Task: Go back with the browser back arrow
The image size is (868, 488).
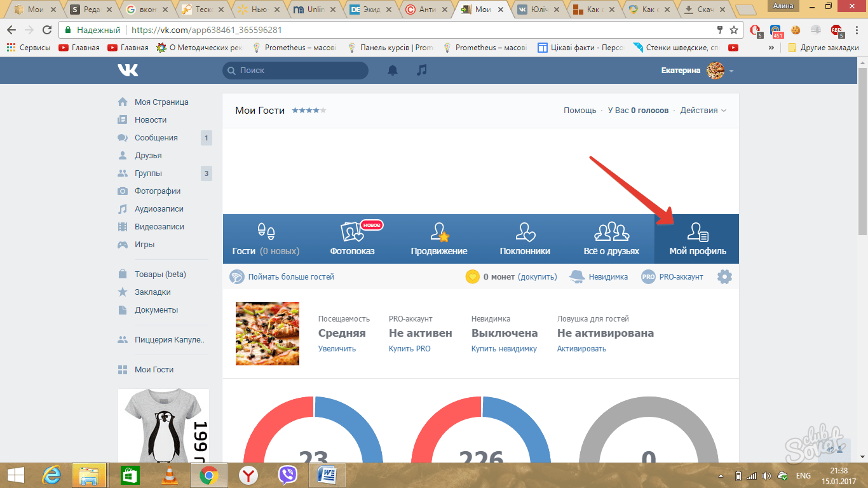Action: (11, 30)
